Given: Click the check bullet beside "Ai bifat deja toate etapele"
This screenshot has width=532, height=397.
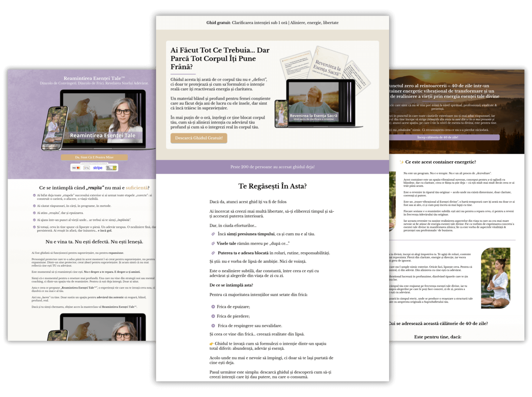Looking at the screenshot, I should tap(34, 195).
